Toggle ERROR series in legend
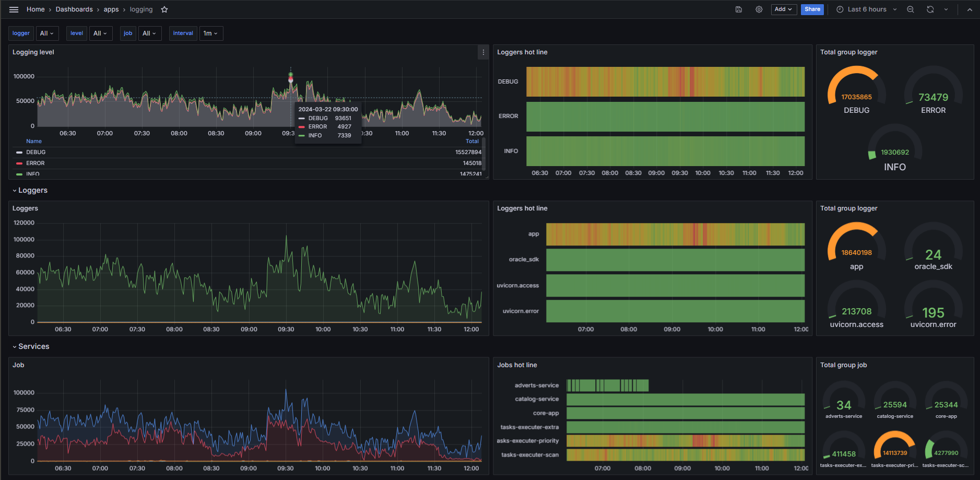Image resolution: width=980 pixels, height=480 pixels. (x=36, y=163)
